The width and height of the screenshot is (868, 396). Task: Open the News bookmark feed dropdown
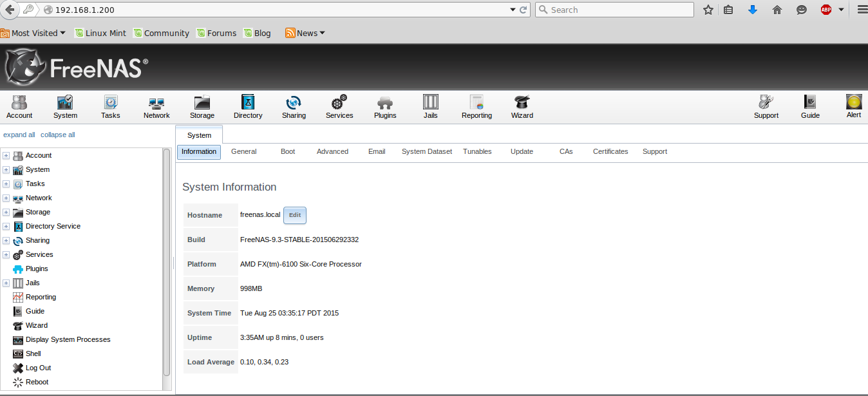click(x=305, y=33)
